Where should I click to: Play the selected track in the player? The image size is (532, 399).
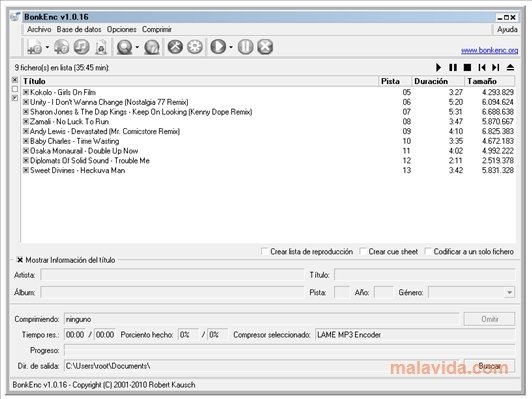(x=438, y=68)
